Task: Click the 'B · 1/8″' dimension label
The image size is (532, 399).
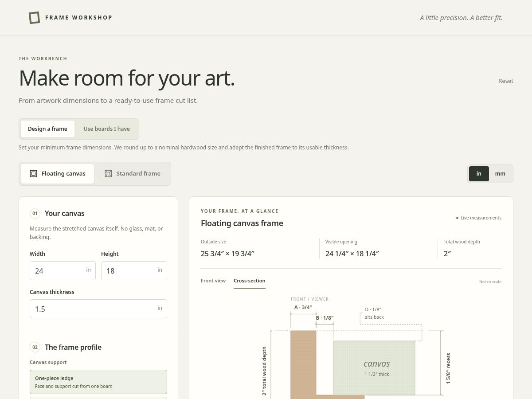Action: coord(325,318)
